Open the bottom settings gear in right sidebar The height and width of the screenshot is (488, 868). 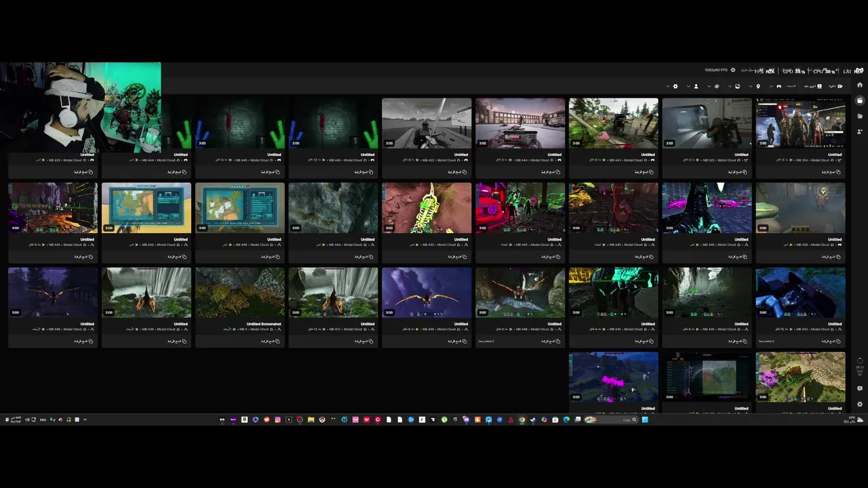[x=860, y=404]
